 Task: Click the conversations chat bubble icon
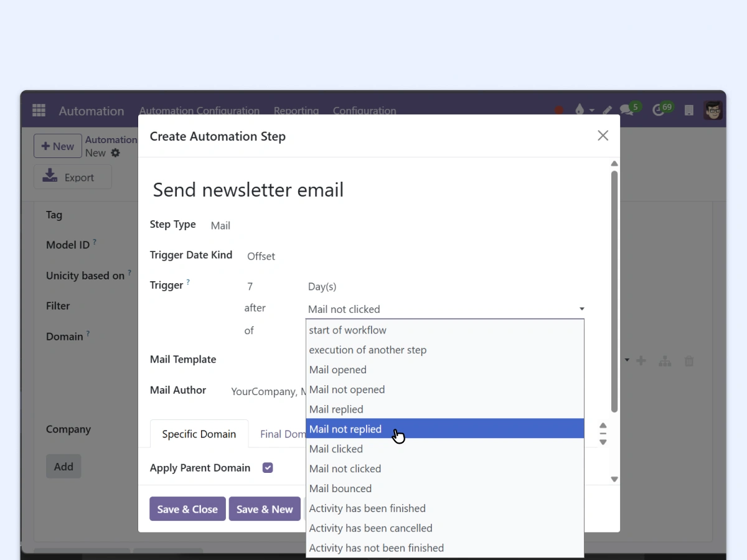(627, 110)
